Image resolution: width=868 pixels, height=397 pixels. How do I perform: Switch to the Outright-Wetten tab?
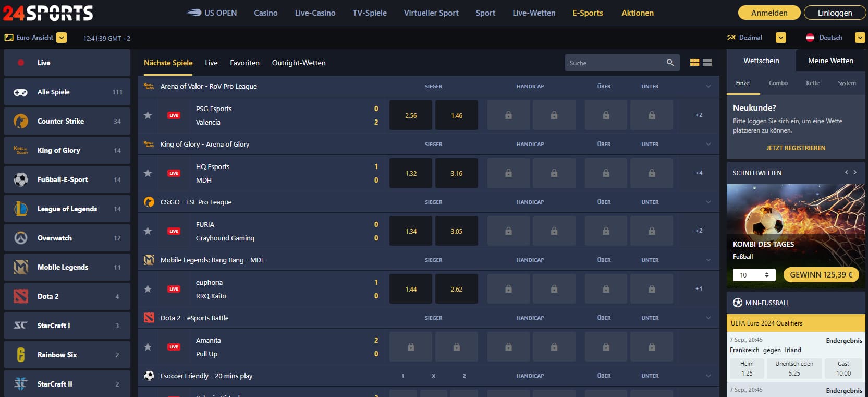(299, 63)
